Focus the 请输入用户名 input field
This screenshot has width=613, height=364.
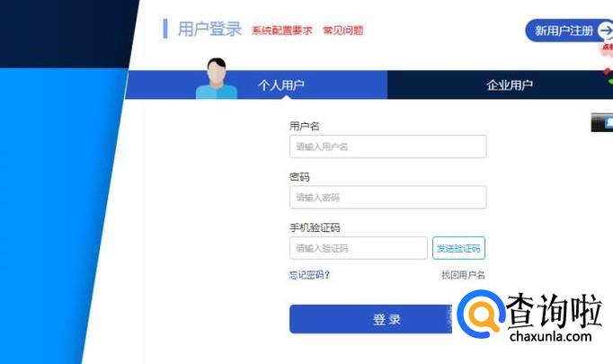pos(387,146)
